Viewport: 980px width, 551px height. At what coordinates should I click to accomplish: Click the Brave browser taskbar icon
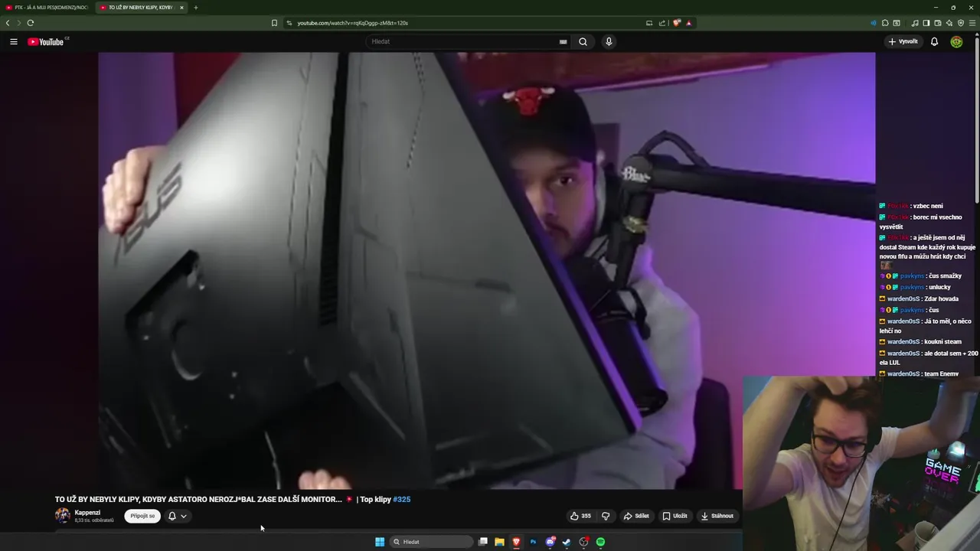point(516,542)
